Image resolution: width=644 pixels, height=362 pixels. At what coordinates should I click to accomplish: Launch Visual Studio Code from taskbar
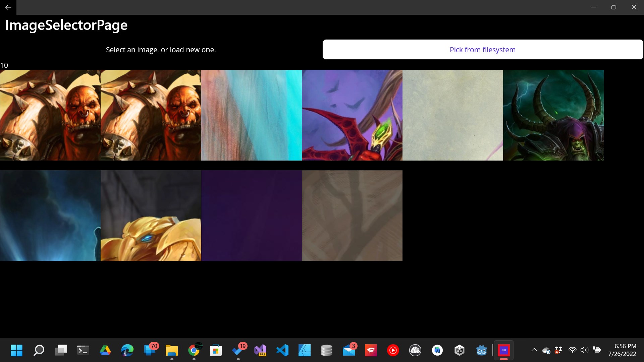click(282, 350)
